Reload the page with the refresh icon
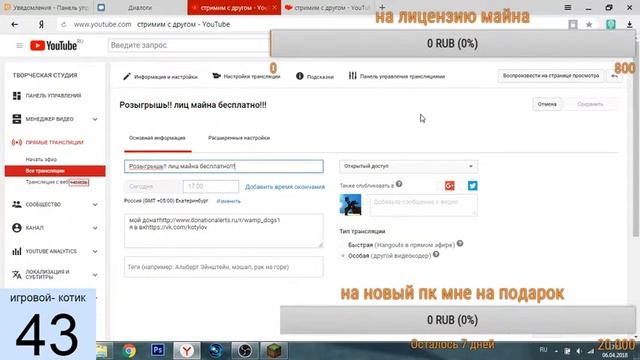The height and width of the screenshot is (360, 640). (x=63, y=24)
